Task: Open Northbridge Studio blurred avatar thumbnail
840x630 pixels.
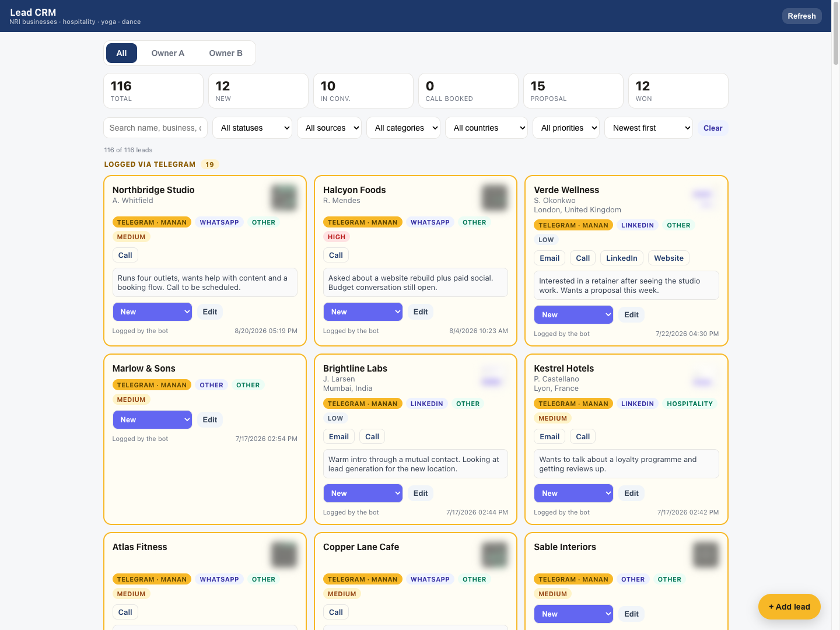Action: point(284,198)
